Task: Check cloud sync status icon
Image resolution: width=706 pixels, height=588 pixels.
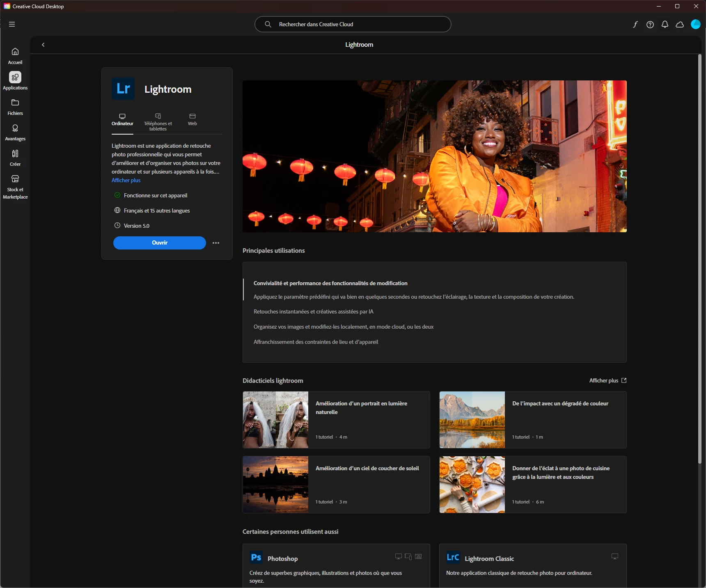Action: [680, 24]
